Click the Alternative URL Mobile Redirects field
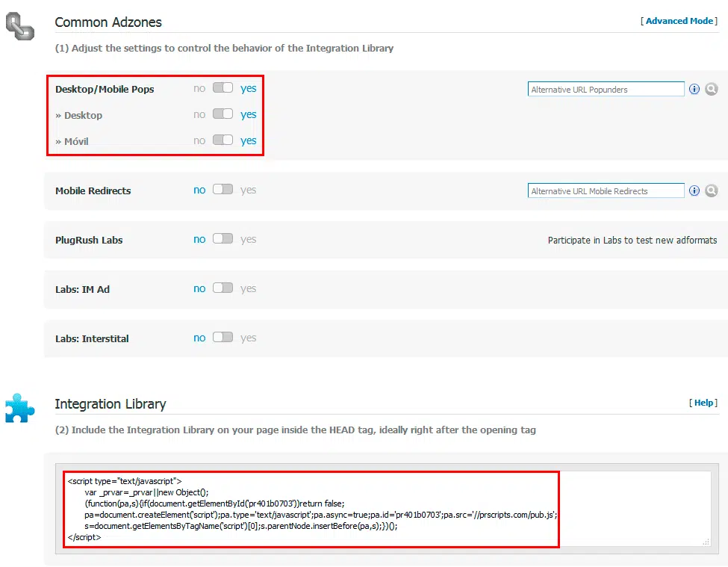 coord(606,190)
